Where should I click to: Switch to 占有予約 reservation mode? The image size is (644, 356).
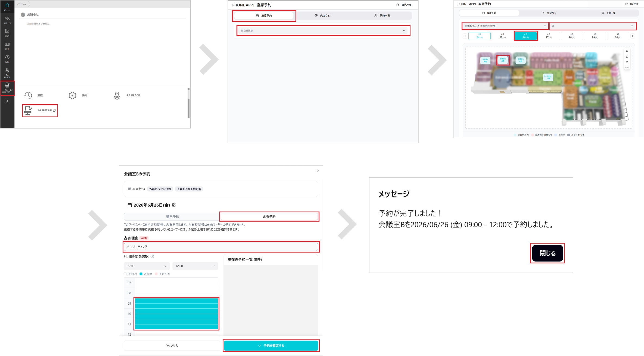click(269, 217)
